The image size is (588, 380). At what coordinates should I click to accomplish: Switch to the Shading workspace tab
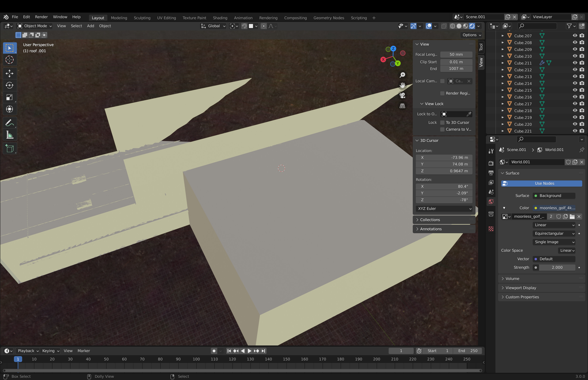click(x=220, y=18)
